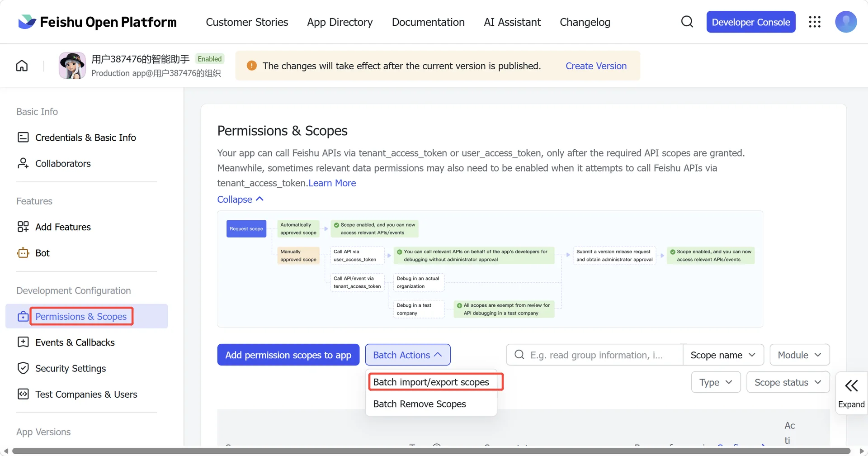Screen dimensions: 868x456
Task: Click the double-chevron Expand icon
Action: coord(851,386)
